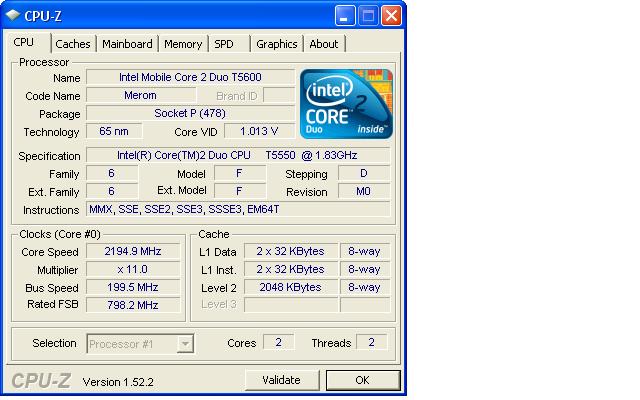
Task: Click the empty Brand ID field
Action: [x=279, y=96]
